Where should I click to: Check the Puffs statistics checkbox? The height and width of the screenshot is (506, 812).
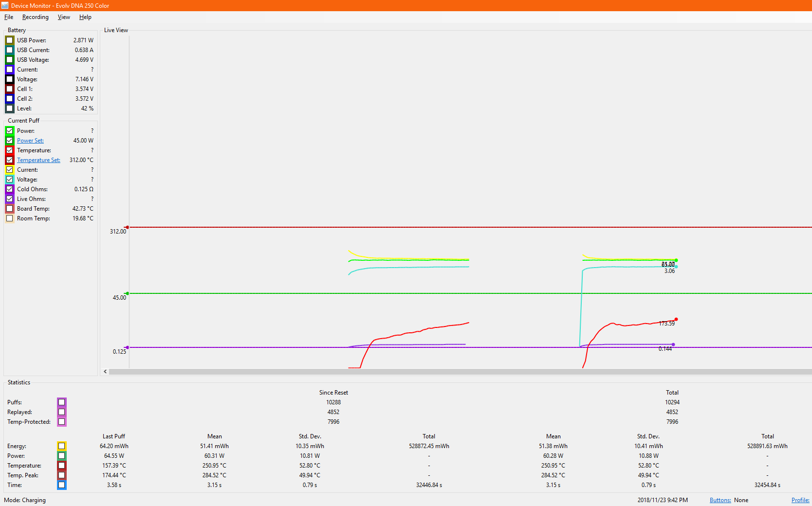coord(62,402)
